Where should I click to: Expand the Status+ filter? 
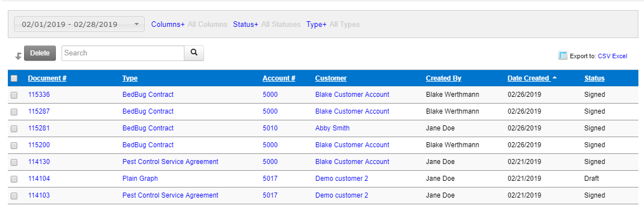coord(245,24)
